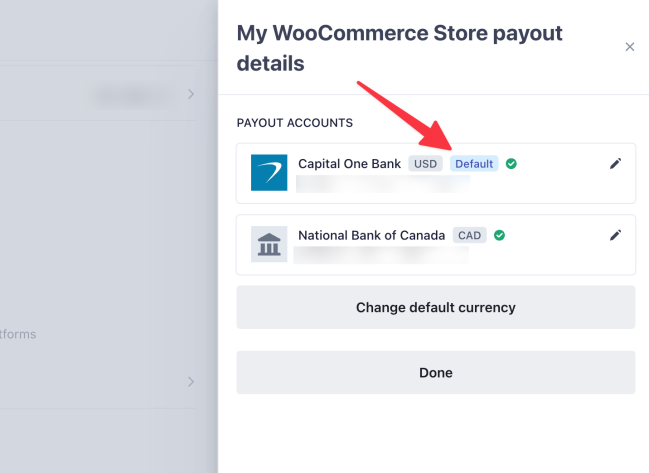Click the blue Default badge
This screenshot has height=473, width=649.
(474, 164)
